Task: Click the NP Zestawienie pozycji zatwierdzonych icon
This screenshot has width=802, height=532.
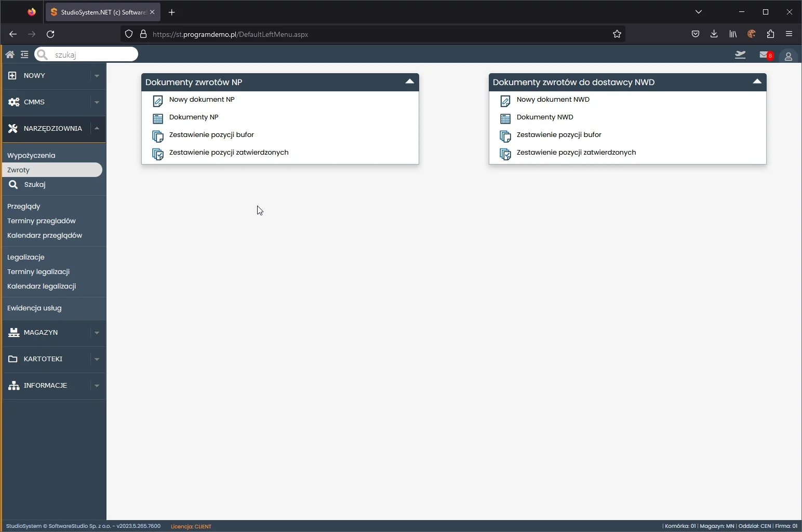Action: tap(158, 154)
